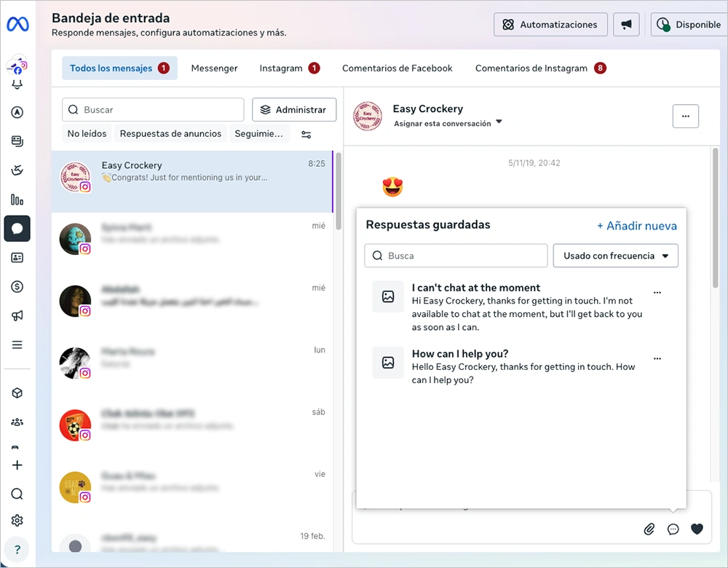
Task: Open the 'Comentarios de Instagram' tab
Action: [x=533, y=68]
